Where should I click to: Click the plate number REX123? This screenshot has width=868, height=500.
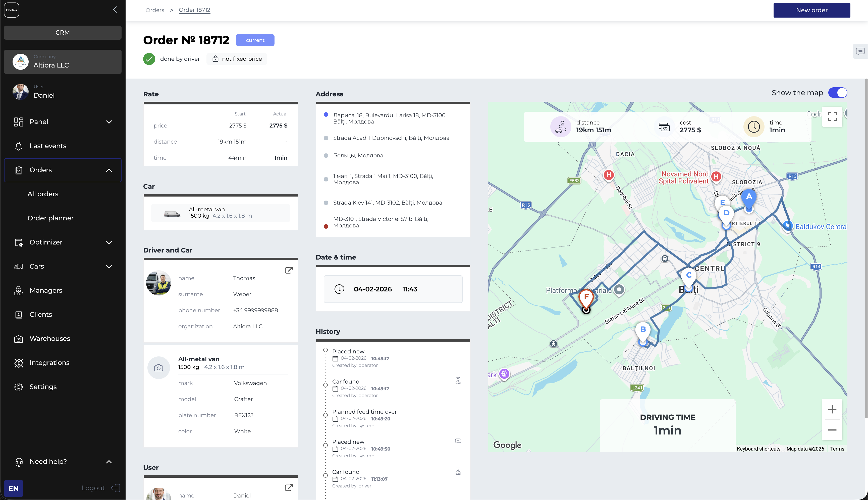coord(244,415)
